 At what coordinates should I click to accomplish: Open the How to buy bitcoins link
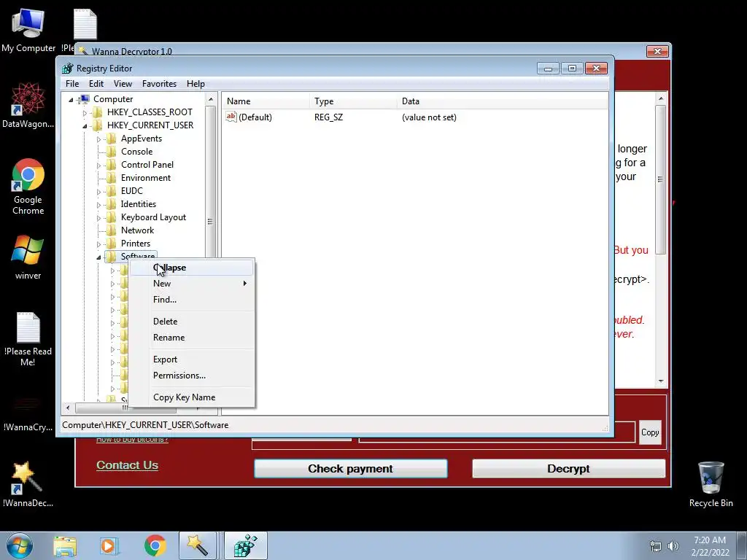132,440
